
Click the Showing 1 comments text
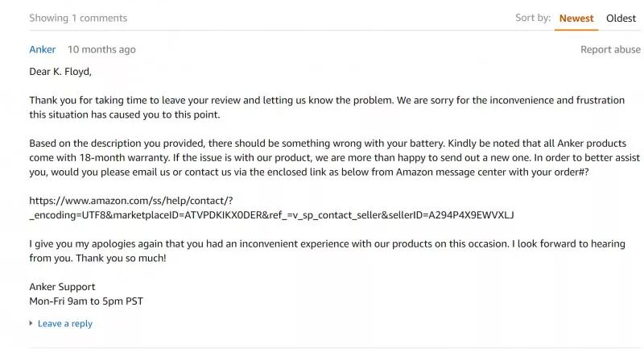(78, 19)
